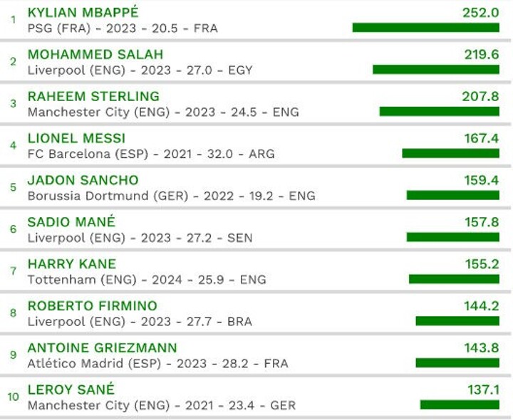
Task: Click the Harry Kane player name
Action: click(71, 264)
